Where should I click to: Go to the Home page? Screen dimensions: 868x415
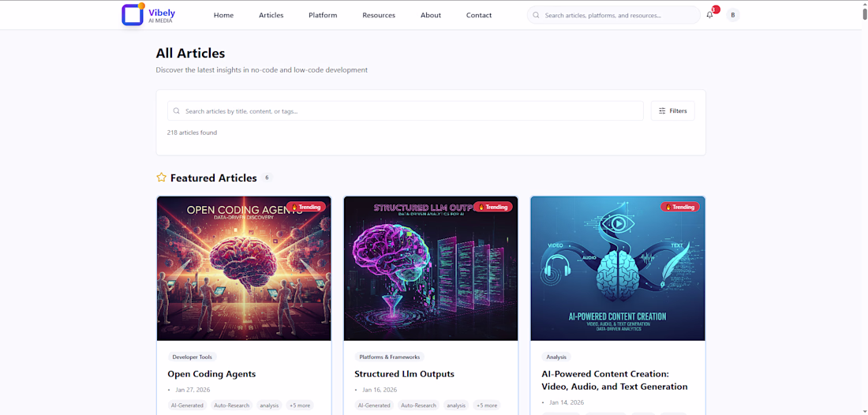click(223, 15)
